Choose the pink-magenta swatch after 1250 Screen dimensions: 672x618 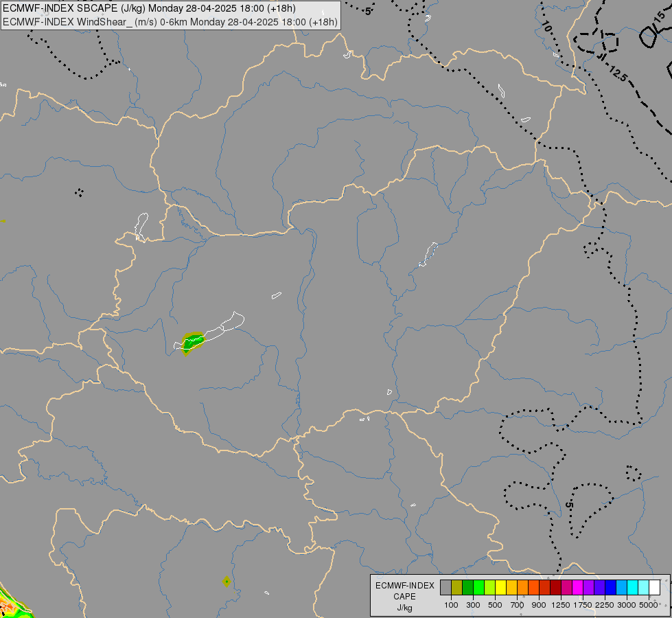pyautogui.click(x=566, y=587)
